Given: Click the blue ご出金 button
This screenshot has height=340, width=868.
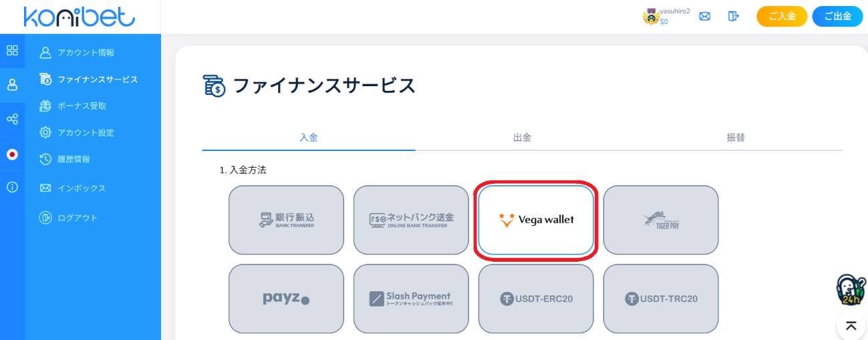Looking at the screenshot, I should (837, 17).
